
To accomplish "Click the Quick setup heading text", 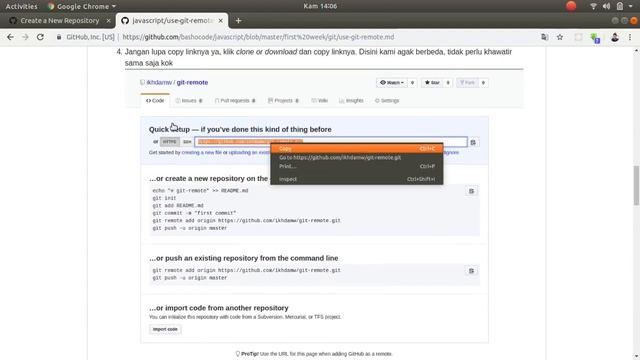I will [x=240, y=129].
